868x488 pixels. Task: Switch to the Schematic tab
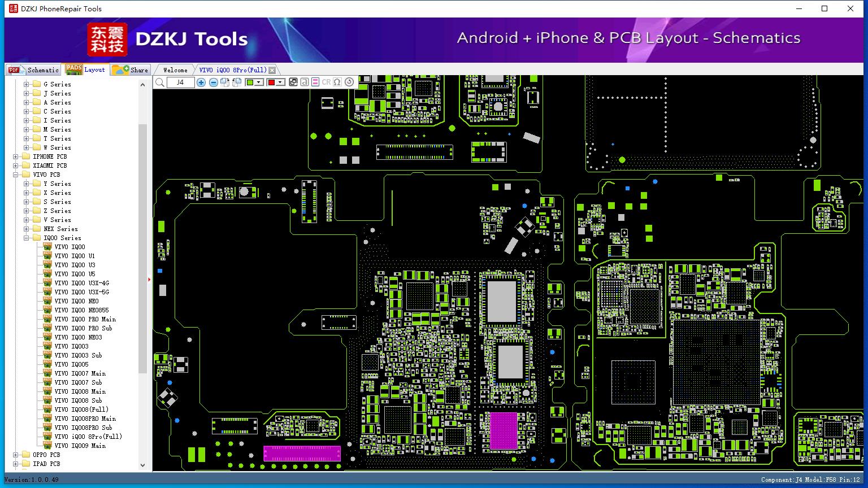click(33, 70)
